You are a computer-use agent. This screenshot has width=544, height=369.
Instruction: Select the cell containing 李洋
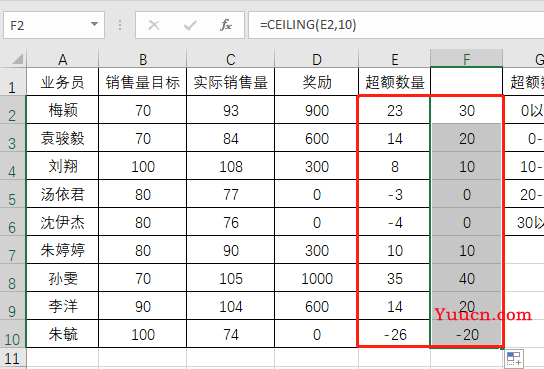(62, 306)
